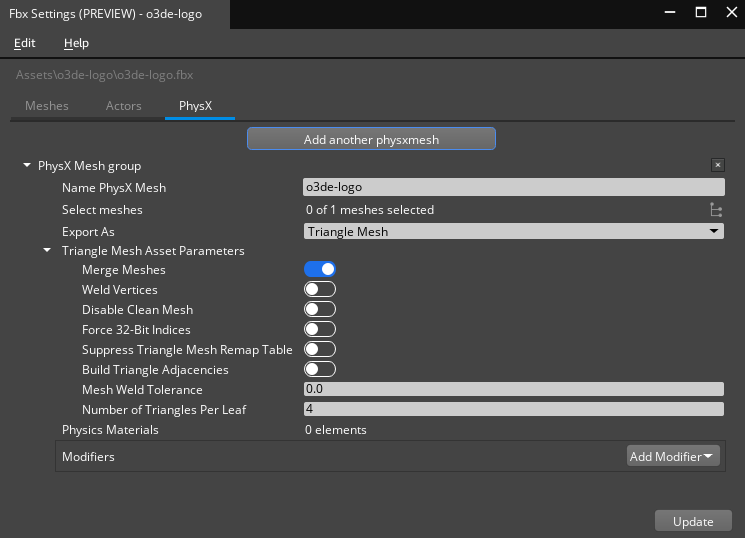This screenshot has width=745, height=538.
Task: Toggle Suppress Triangle Mesh Remap Table
Action: click(319, 350)
